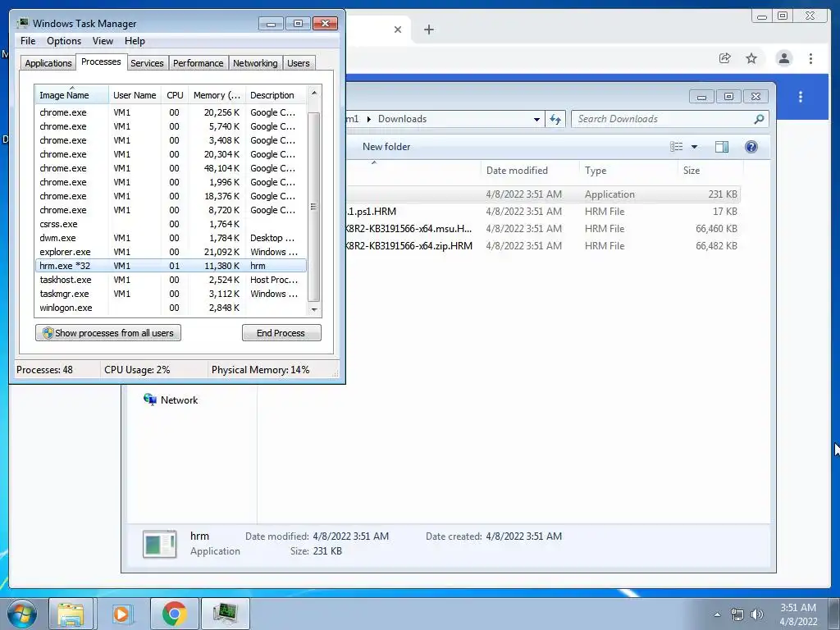Sort processes by CPU column header

[x=175, y=95]
